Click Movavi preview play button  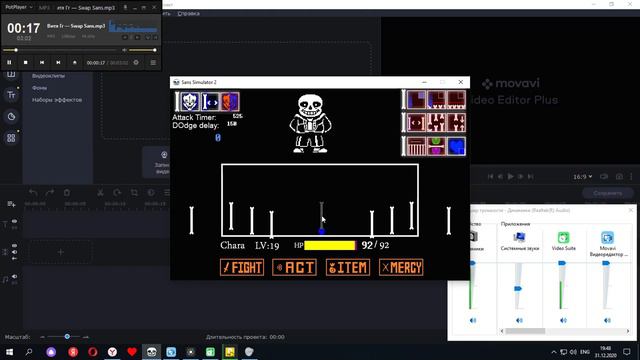click(511, 176)
